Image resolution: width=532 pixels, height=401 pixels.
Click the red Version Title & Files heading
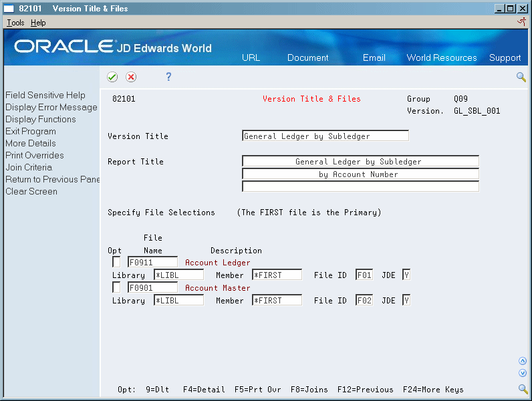[x=311, y=99]
